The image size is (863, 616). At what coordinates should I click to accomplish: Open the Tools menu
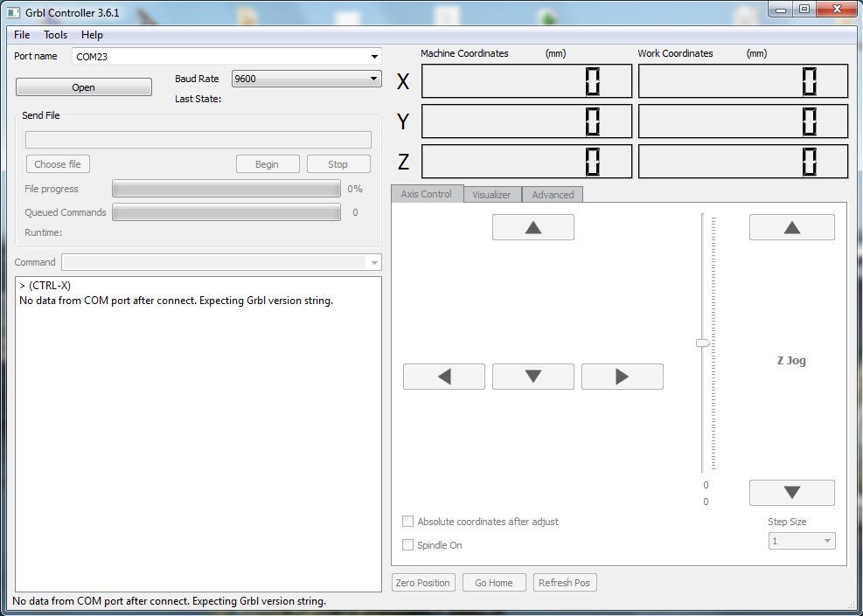pos(56,35)
